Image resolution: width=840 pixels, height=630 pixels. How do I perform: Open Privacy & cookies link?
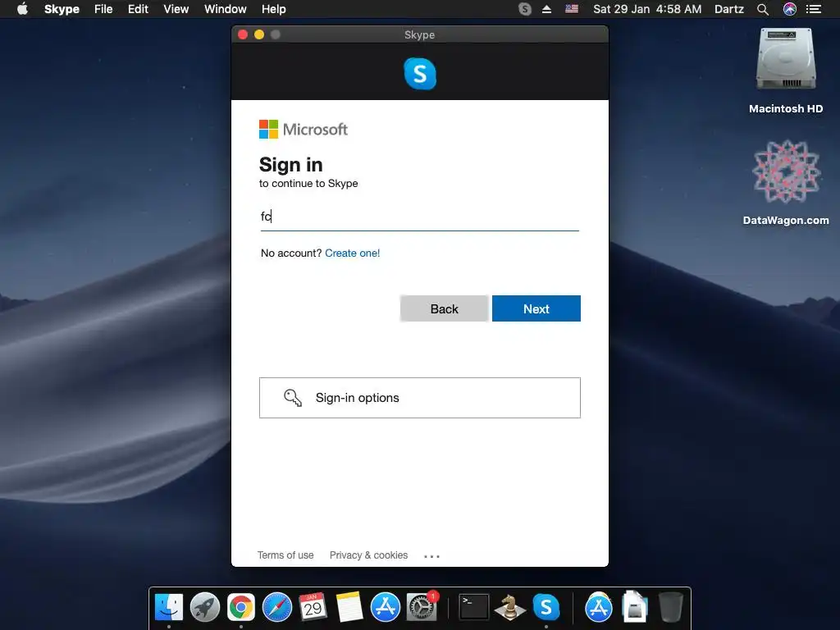[368, 555]
